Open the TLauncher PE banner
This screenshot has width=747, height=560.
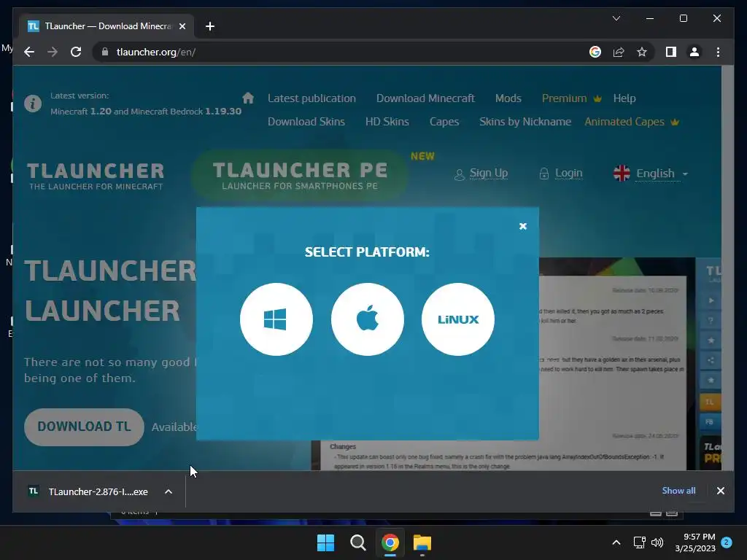300,175
